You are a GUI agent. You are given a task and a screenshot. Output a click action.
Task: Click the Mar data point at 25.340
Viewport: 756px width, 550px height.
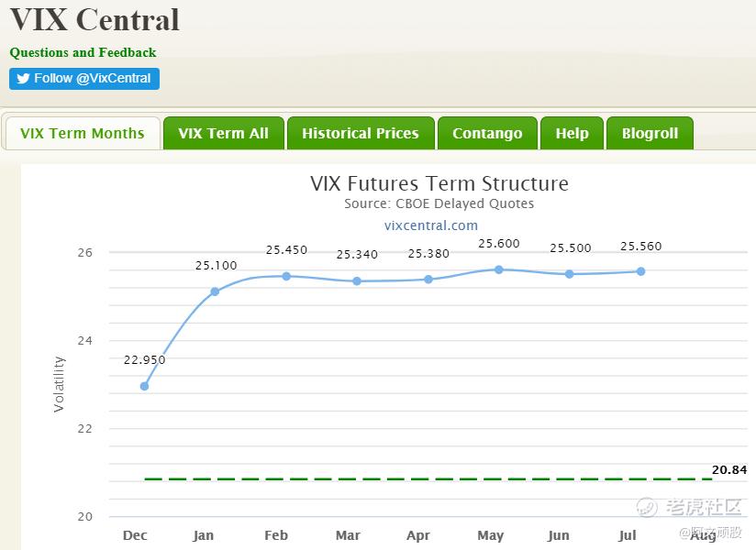point(357,280)
